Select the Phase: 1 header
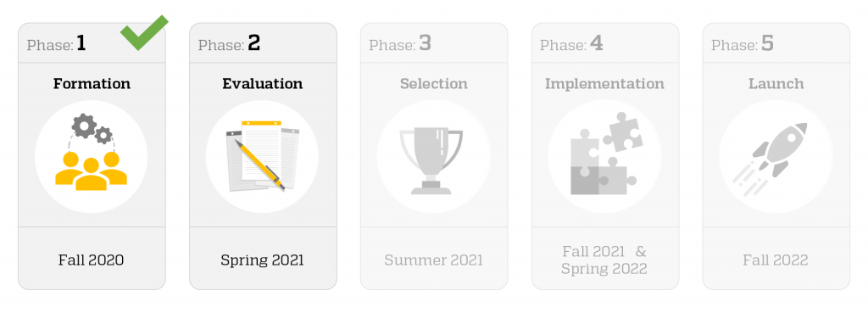 [x=57, y=44]
